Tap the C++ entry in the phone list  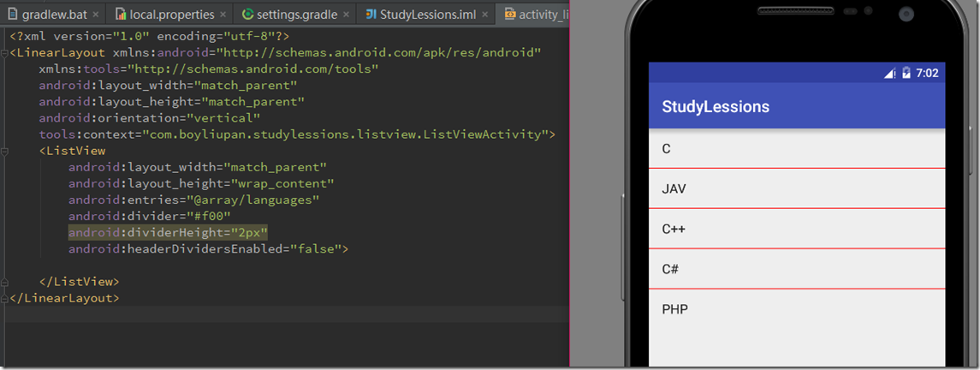tap(796, 229)
